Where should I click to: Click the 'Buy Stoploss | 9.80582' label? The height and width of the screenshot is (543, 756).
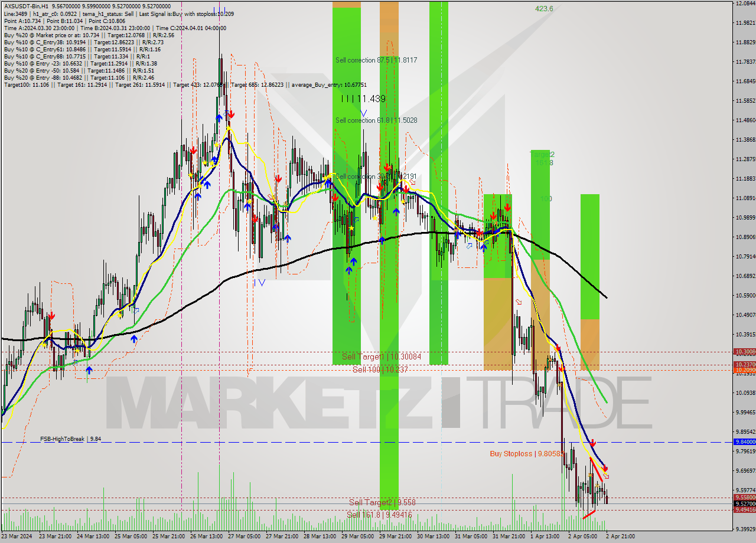click(527, 454)
